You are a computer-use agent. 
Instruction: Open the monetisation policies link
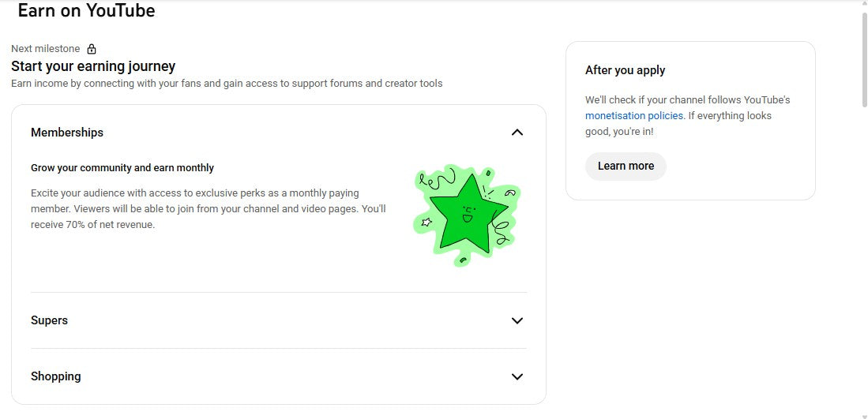pyautogui.click(x=633, y=115)
